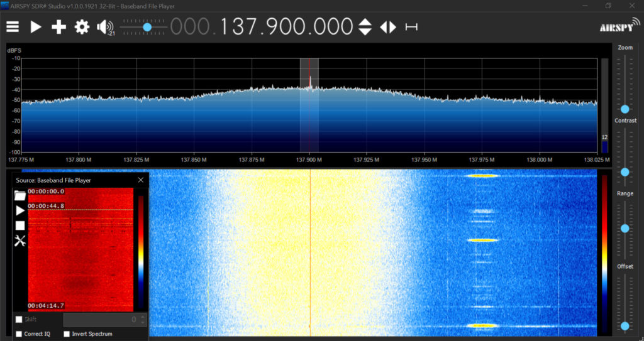Image resolution: width=644 pixels, height=341 pixels.
Task: Click the Shift value spinner field
Action: (101, 320)
